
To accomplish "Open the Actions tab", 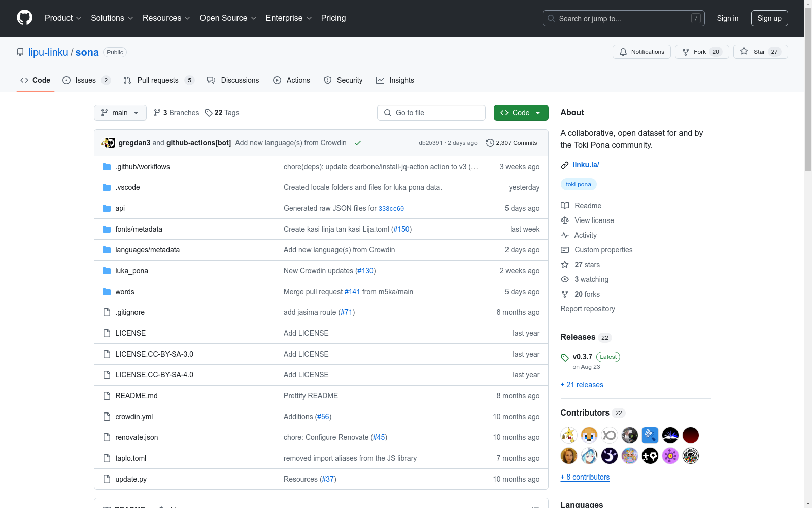I will [x=291, y=80].
